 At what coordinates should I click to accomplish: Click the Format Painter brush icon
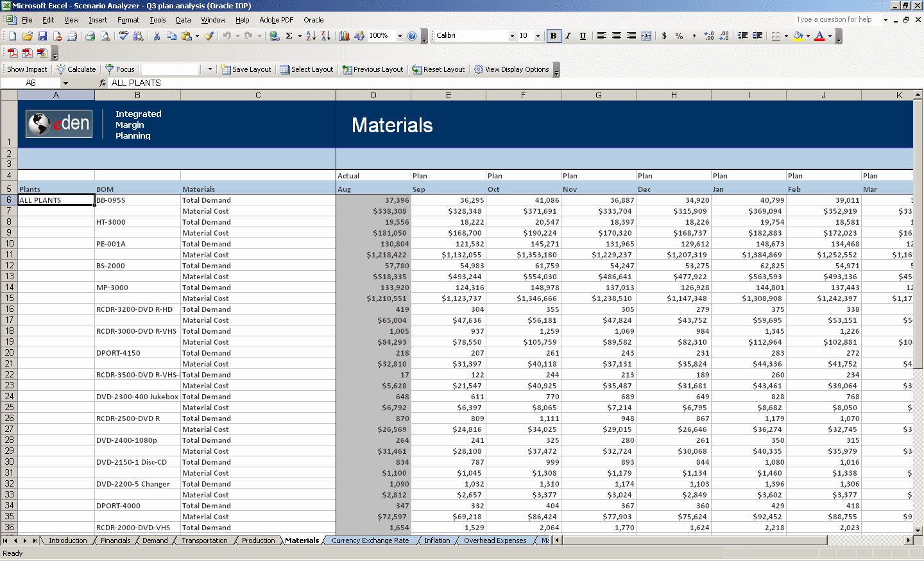(209, 36)
